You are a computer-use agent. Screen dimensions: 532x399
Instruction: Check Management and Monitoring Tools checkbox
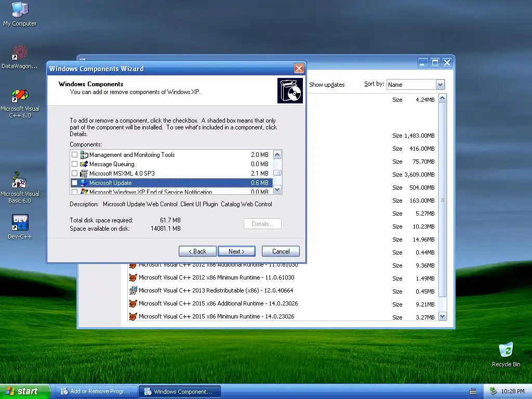tap(75, 155)
